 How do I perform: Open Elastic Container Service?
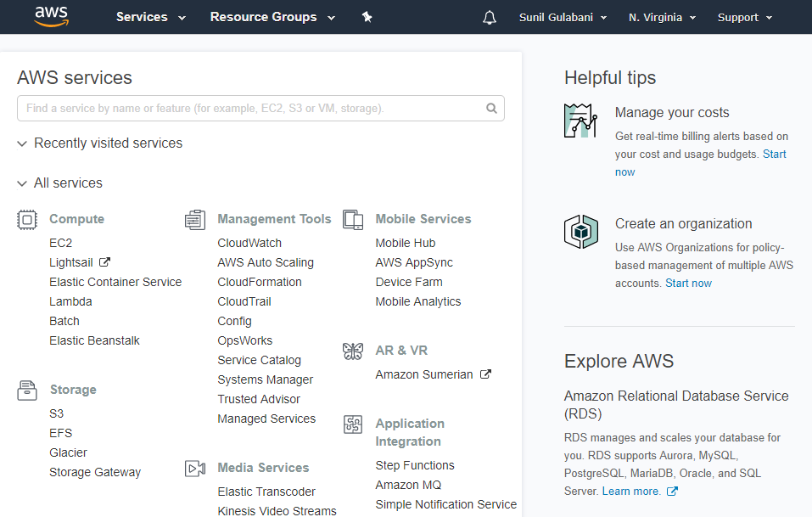[115, 282]
